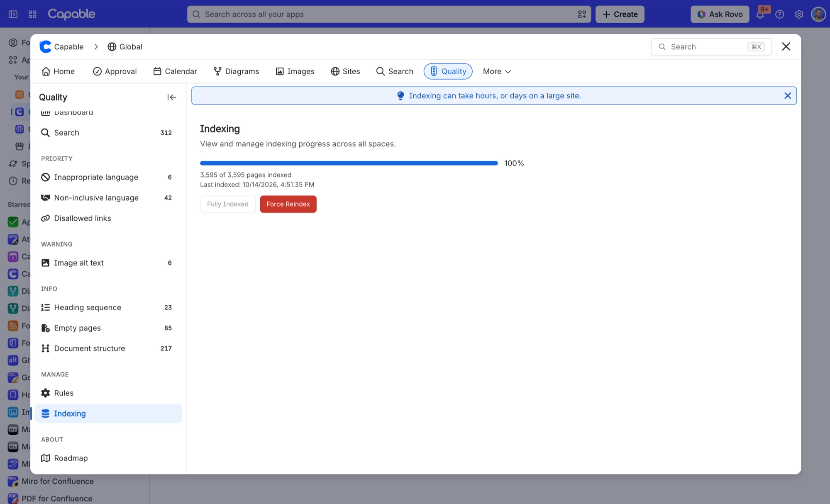This screenshot has height=504, width=830.
Task: Click the global search across apps field
Action: (x=389, y=14)
